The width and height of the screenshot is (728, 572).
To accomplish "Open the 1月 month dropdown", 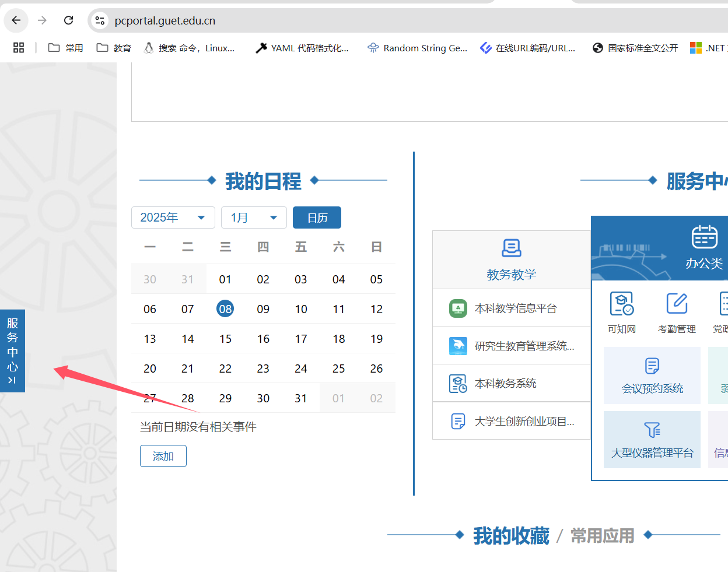I will [x=254, y=217].
